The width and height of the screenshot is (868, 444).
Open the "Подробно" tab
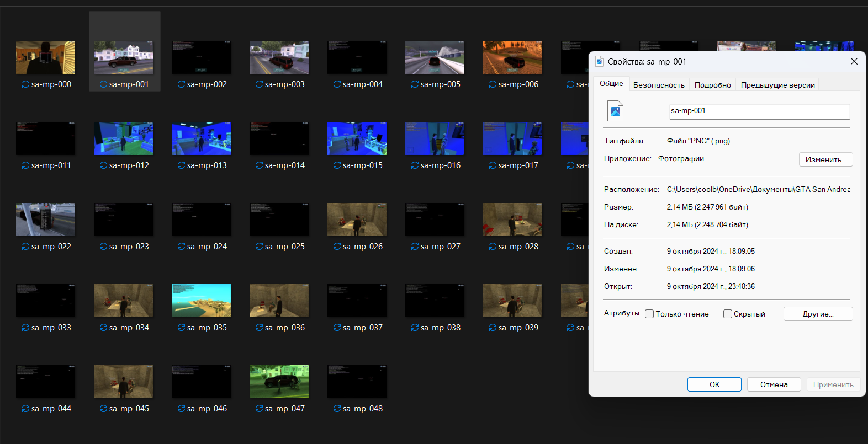point(712,85)
